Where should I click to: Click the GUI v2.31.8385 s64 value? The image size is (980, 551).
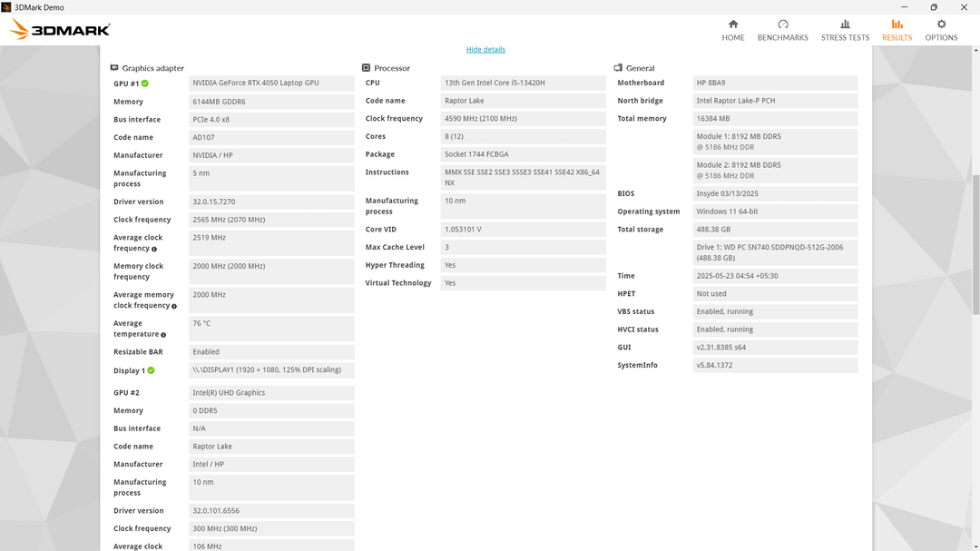pos(775,347)
